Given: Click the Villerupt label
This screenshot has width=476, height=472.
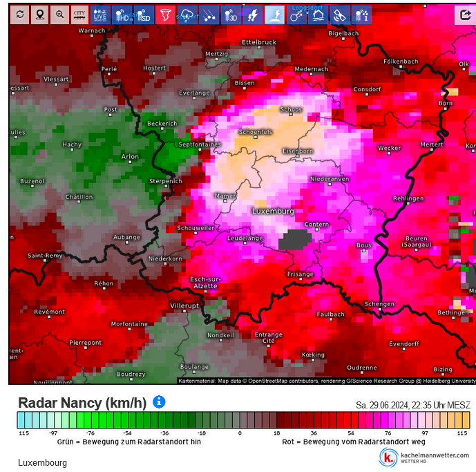Looking at the screenshot, I should coord(184,305).
